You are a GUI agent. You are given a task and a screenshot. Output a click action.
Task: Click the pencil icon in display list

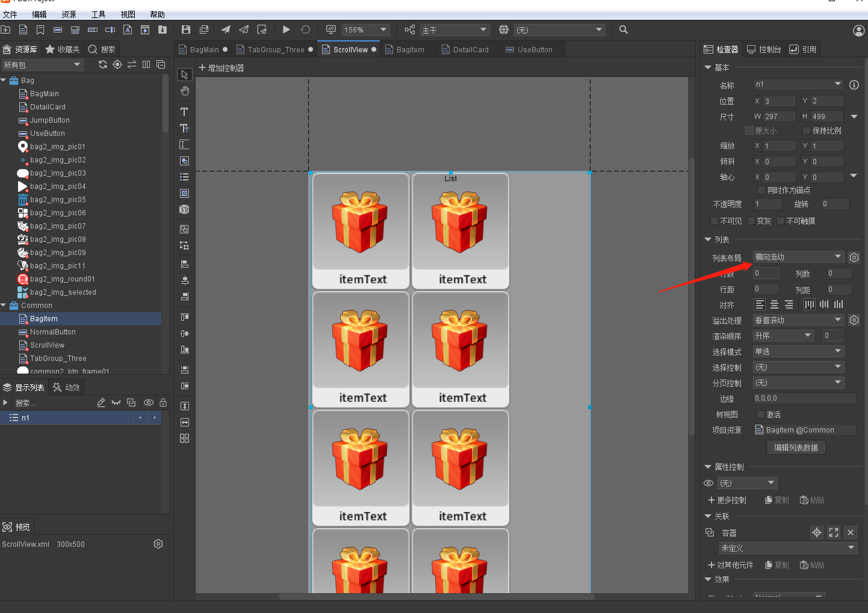coord(101,402)
